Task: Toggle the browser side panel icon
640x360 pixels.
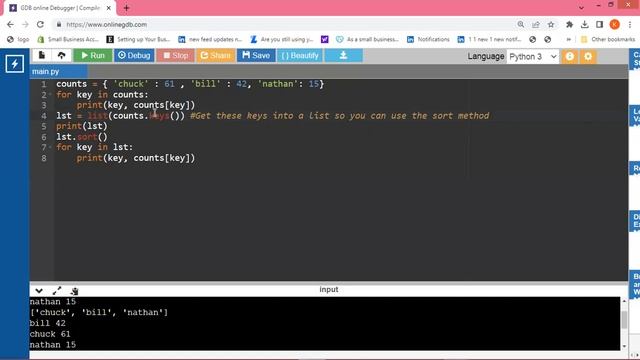Action: tap(600, 24)
